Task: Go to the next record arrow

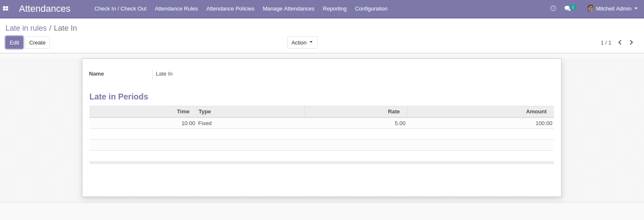Action: pyautogui.click(x=631, y=42)
